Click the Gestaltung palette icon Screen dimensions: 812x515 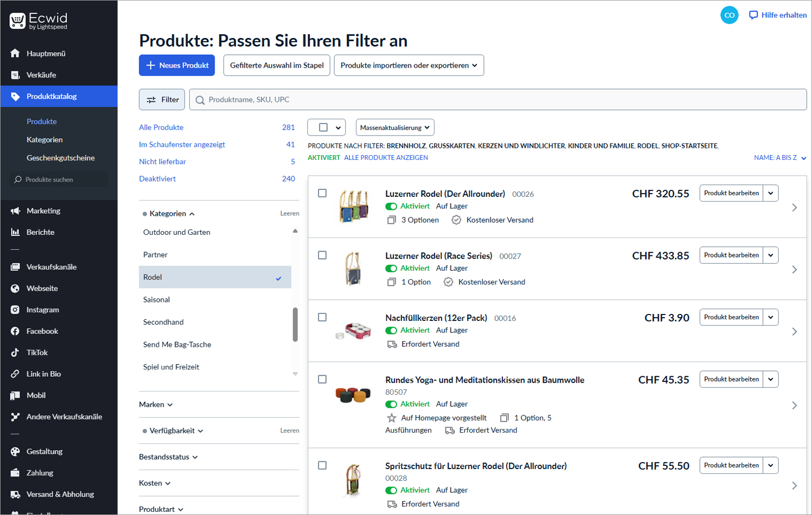click(15, 452)
